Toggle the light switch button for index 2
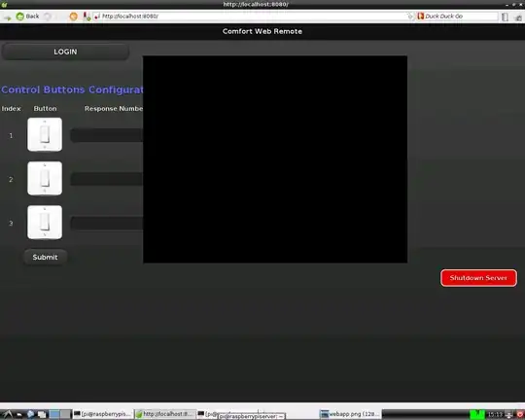525x420 pixels. coord(45,179)
